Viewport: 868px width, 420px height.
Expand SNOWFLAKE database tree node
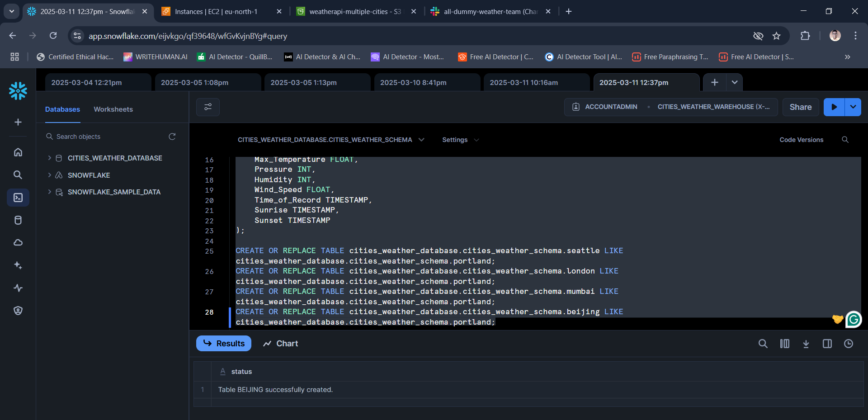pyautogui.click(x=49, y=175)
